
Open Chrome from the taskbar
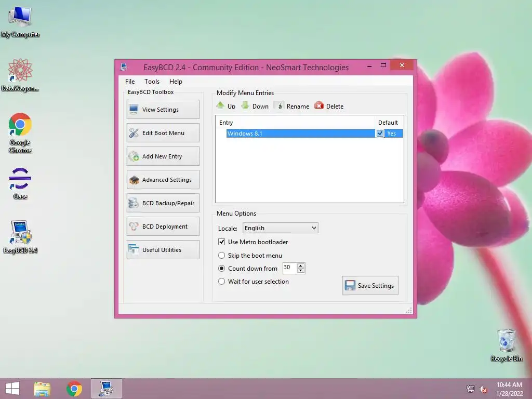click(x=74, y=389)
